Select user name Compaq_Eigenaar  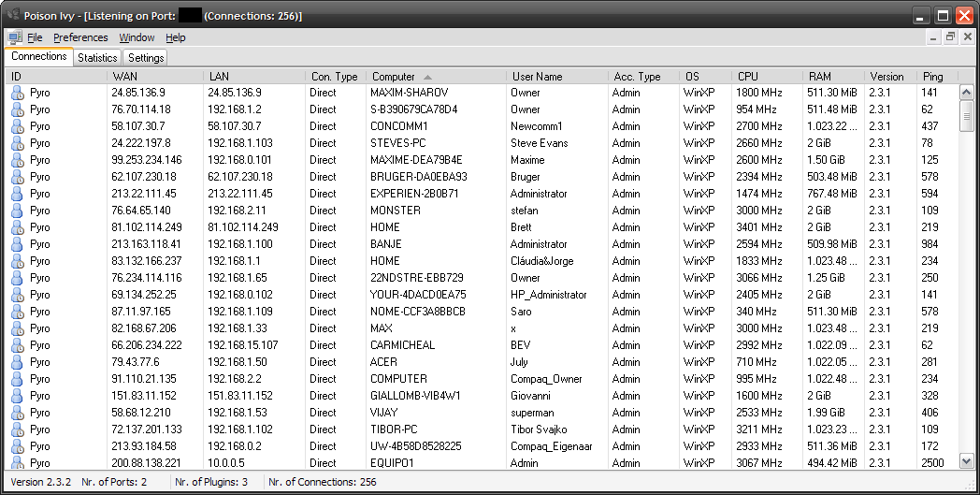coord(552,447)
